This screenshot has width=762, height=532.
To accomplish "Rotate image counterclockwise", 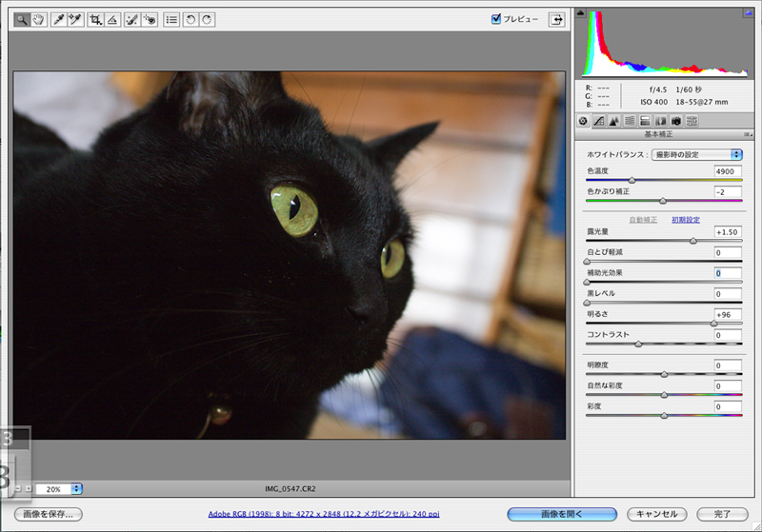I will point(190,20).
